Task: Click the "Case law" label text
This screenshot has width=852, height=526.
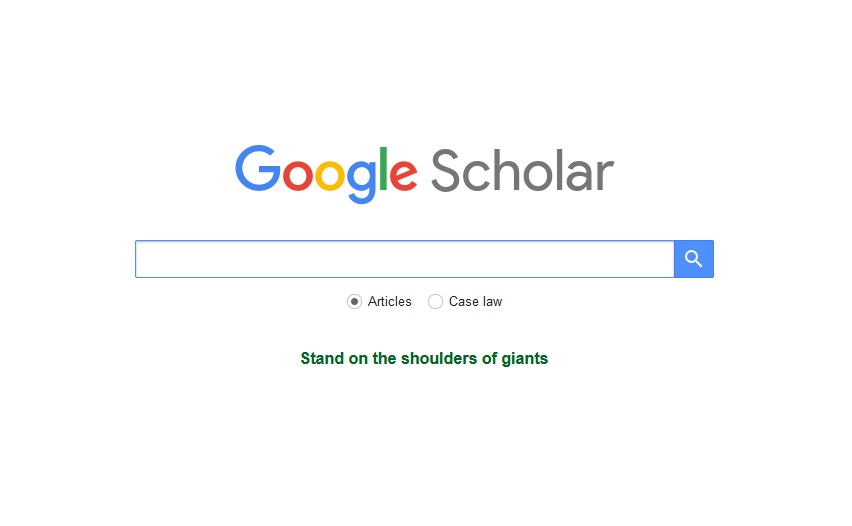Action: (x=475, y=302)
